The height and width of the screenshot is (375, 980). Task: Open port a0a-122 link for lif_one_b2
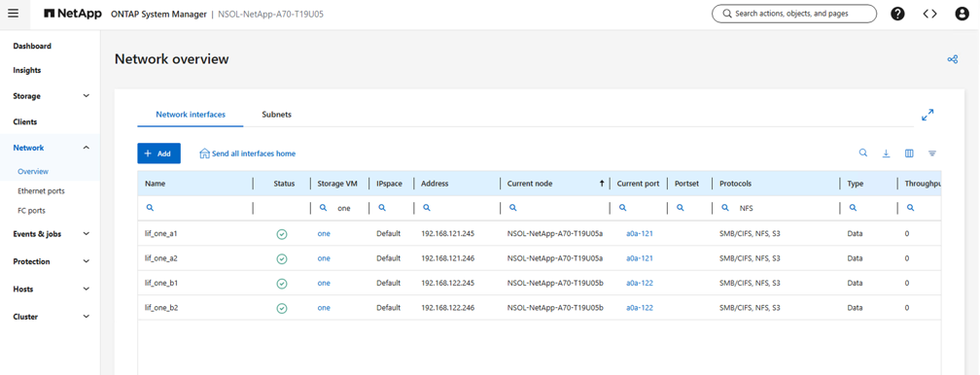pos(640,308)
